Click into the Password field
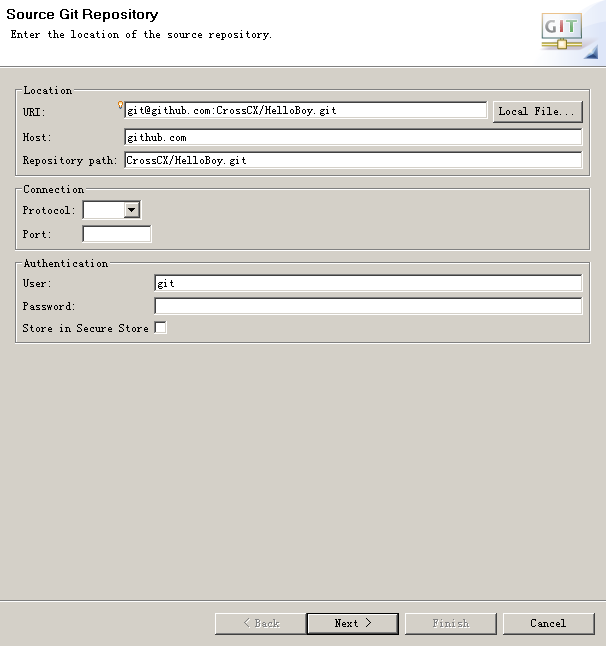The height and width of the screenshot is (646, 606). click(x=368, y=306)
